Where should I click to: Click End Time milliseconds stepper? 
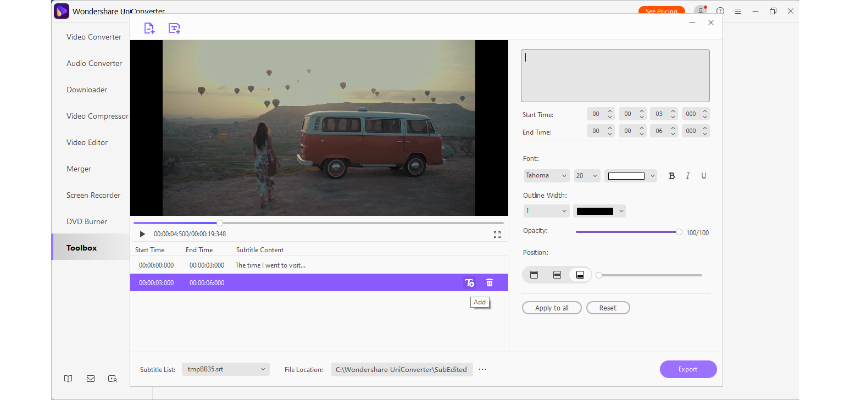pos(696,131)
